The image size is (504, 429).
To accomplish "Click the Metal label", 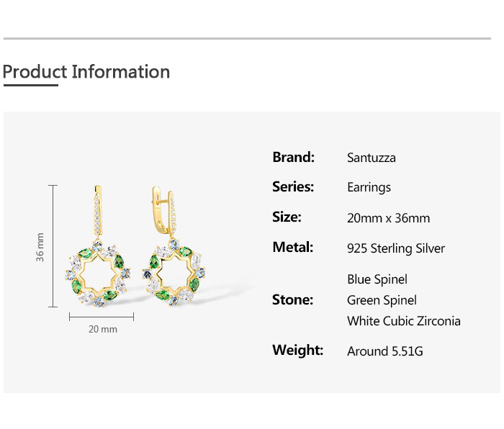I will 292,247.
